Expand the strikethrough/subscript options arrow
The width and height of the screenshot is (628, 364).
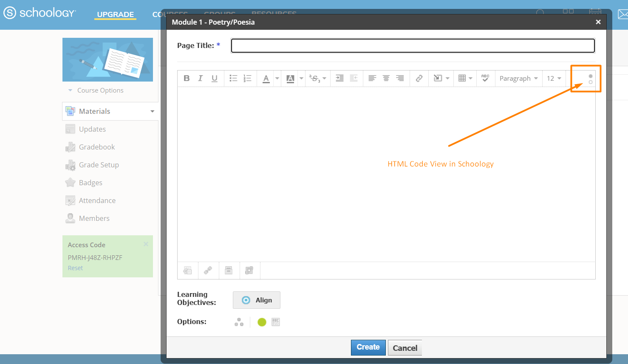[x=325, y=78]
